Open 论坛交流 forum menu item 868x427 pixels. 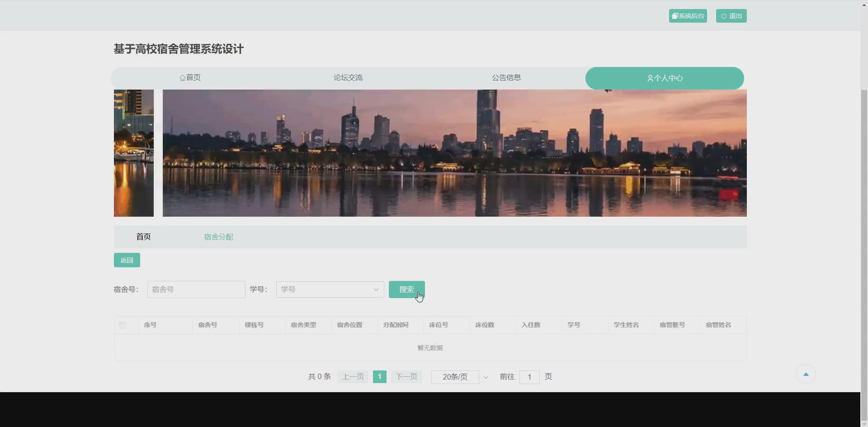click(x=348, y=78)
